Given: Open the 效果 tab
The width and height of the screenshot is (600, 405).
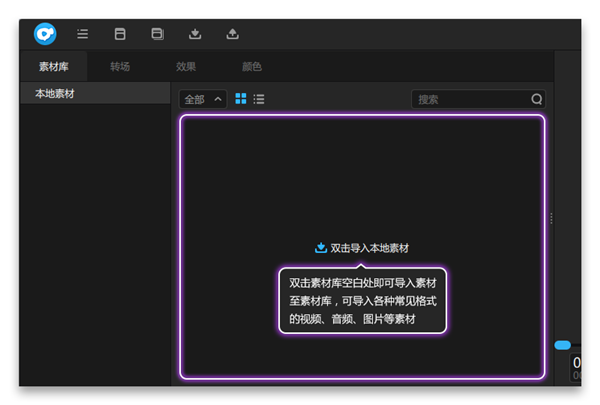Looking at the screenshot, I should click(186, 67).
